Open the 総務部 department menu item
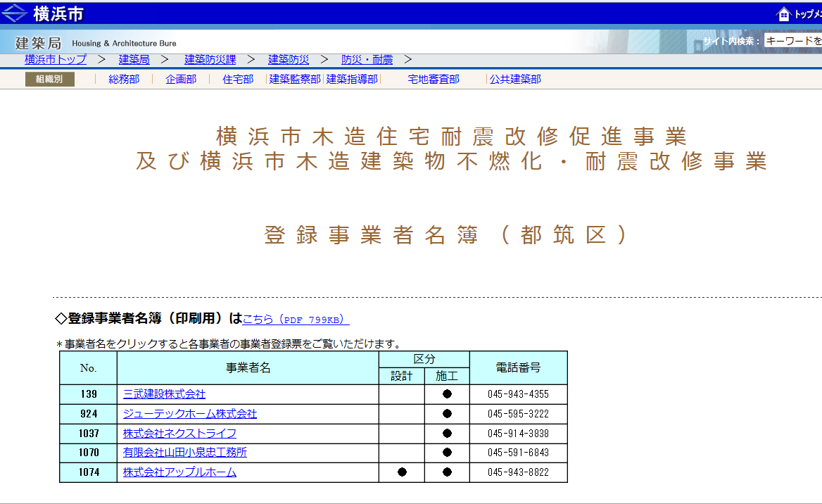 click(x=124, y=80)
